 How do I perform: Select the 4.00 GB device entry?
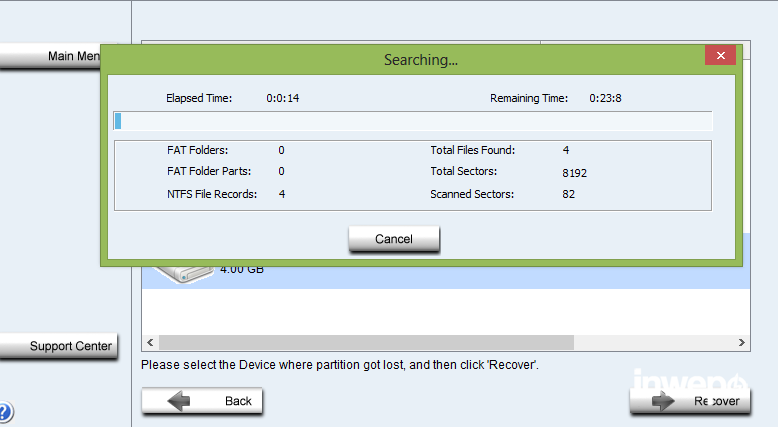(242, 270)
